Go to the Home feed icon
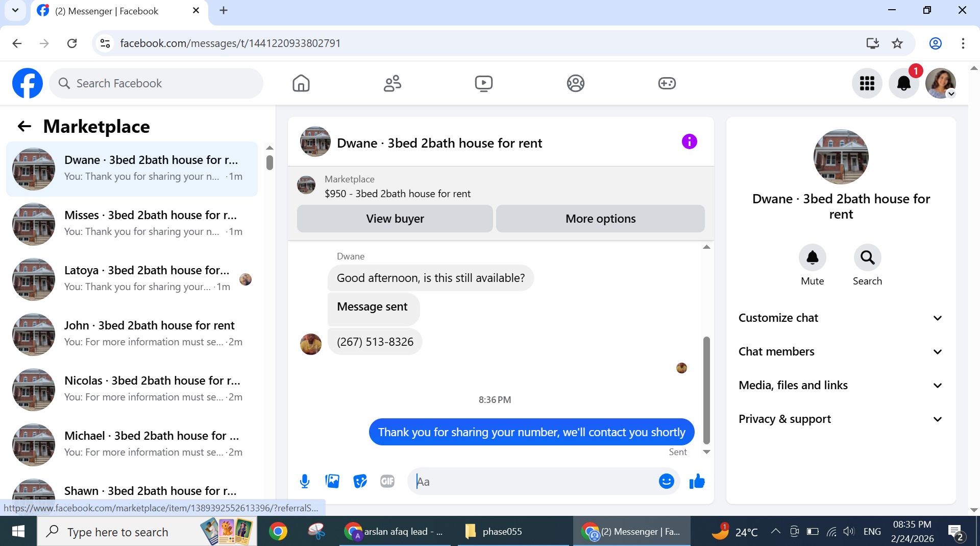 [301, 83]
